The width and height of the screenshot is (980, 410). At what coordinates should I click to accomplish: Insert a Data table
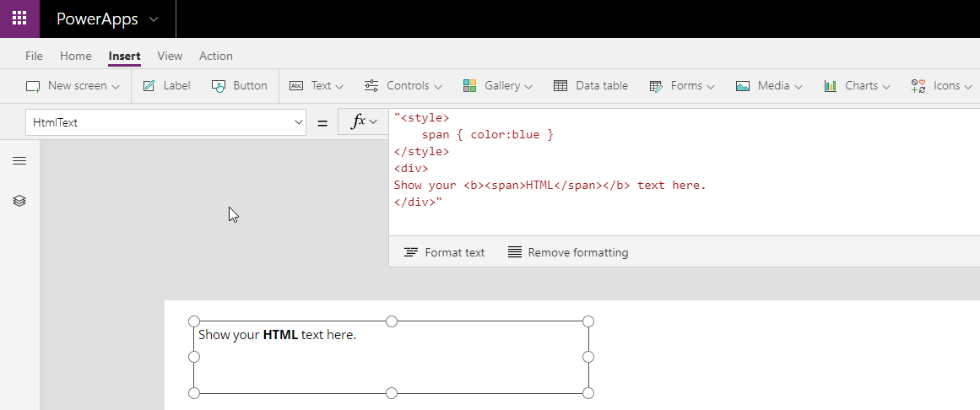click(x=591, y=85)
